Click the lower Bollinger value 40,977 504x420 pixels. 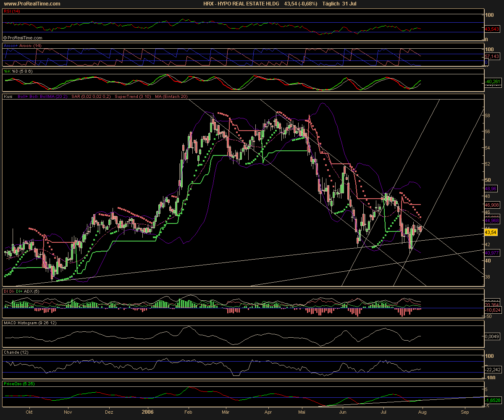point(491,253)
